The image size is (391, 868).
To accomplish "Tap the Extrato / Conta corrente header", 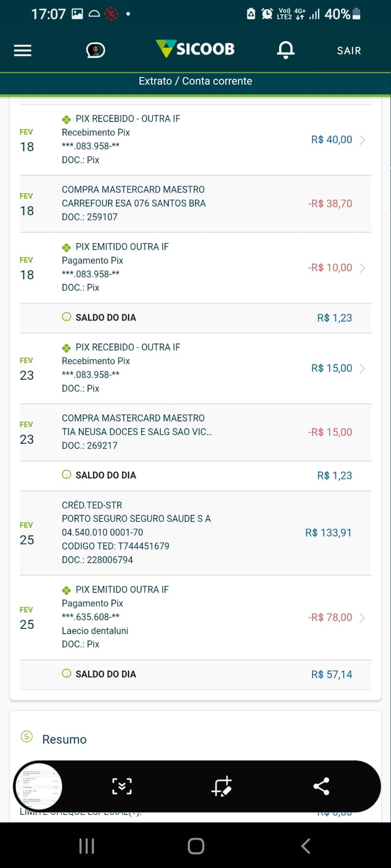I will pyautogui.click(x=195, y=81).
